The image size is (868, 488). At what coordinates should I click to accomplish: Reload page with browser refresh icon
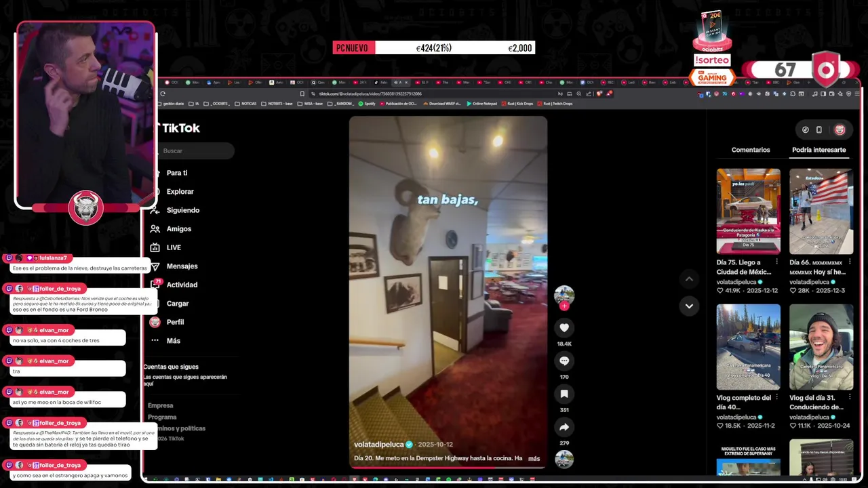coord(163,94)
